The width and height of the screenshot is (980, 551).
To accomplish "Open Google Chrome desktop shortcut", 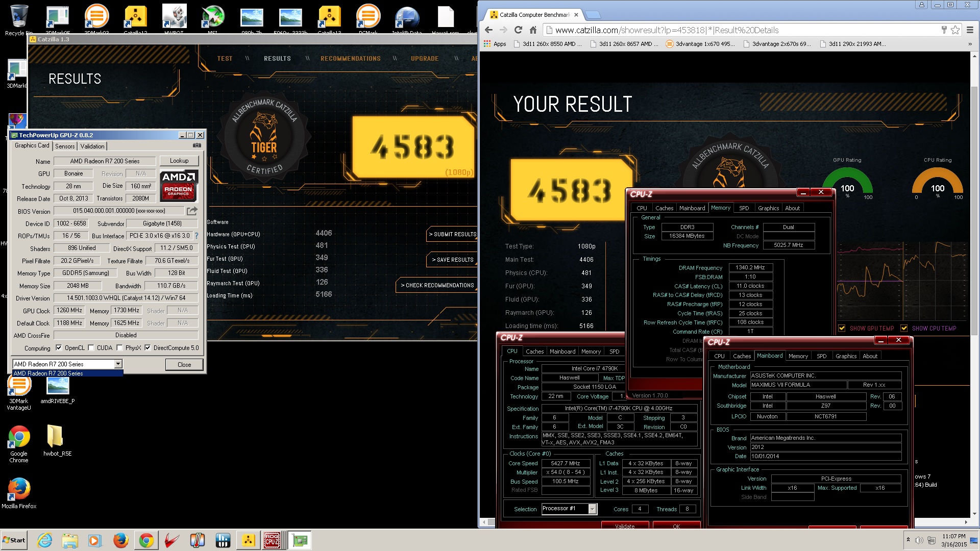I will [19, 444].
